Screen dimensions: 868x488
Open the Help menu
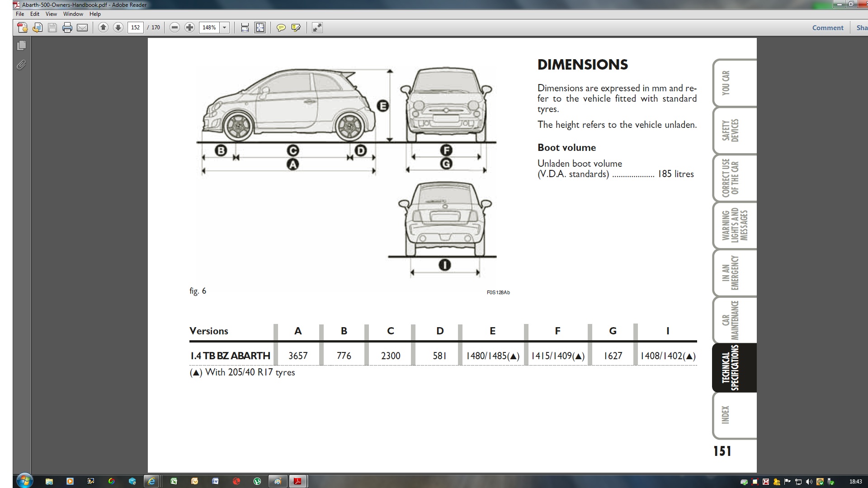[x=95, y=14]
